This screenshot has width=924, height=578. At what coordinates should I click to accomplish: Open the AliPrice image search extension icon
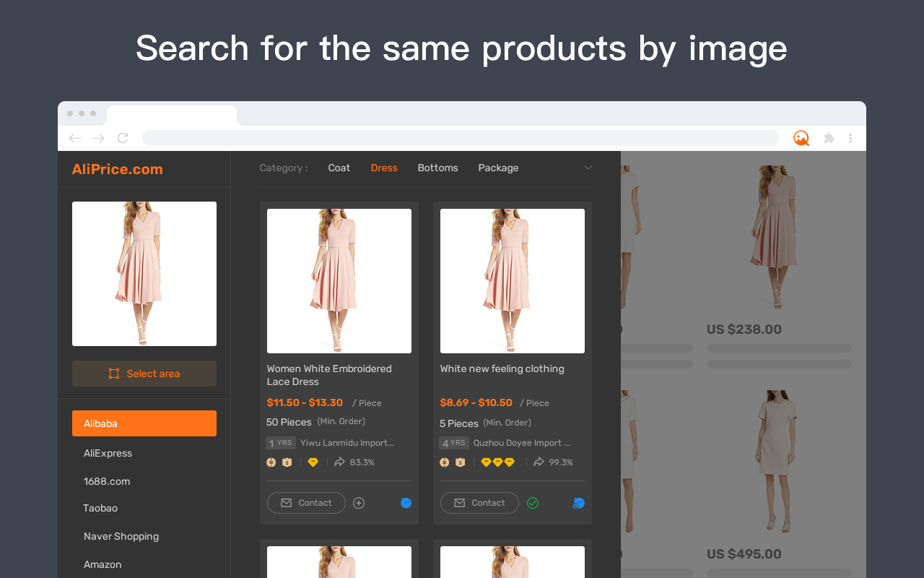click(x=801, y=138)
